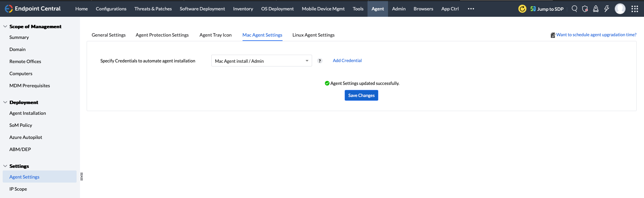Open the more tabs ellipsis menu
The width and height of the screenshot is (644, 198).
point(471,9)
